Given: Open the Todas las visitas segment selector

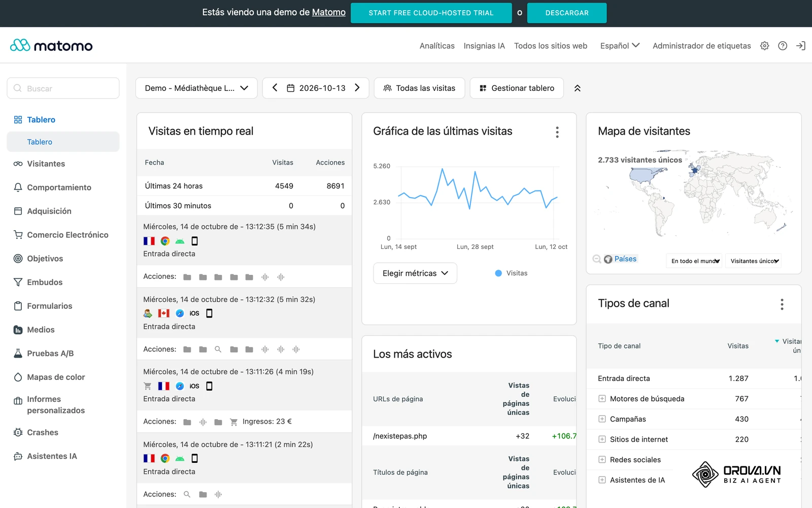Looking at the screenshot, I should click(419, 88).
